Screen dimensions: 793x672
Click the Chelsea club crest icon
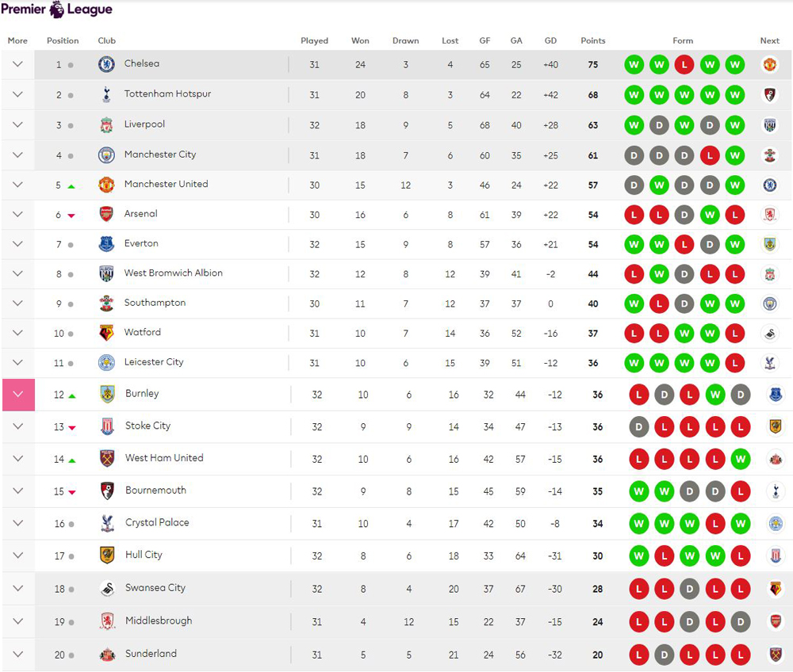click(x=106, y=63)
